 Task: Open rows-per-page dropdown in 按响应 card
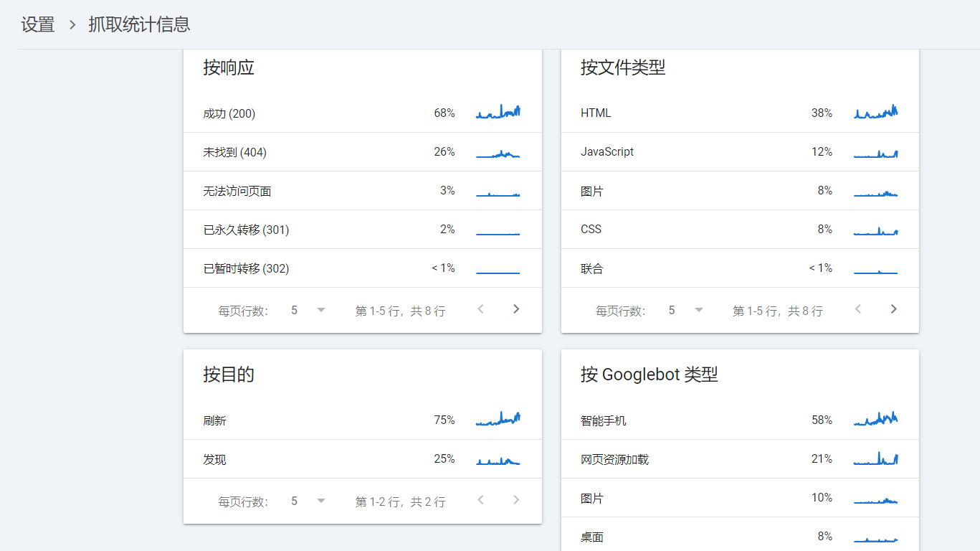tap(308, 310)
